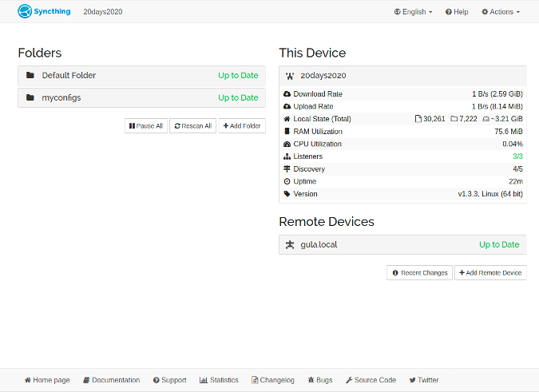Image resolution: width=539 pixels, height=392 pixels.
Task: Click the Folders heading
Action: point(40,53)
